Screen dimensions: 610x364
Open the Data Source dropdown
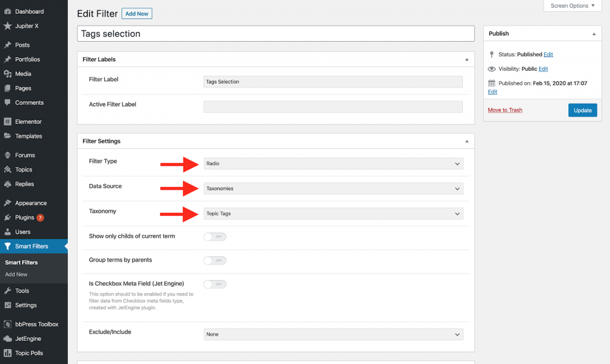(x=333, y=188)
